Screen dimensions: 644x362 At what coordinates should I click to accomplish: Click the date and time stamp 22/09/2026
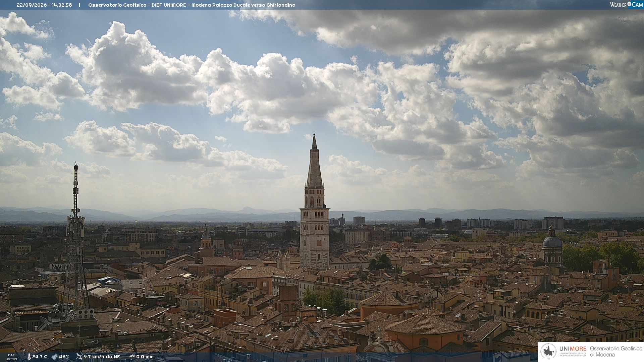(x=44, y=5)
